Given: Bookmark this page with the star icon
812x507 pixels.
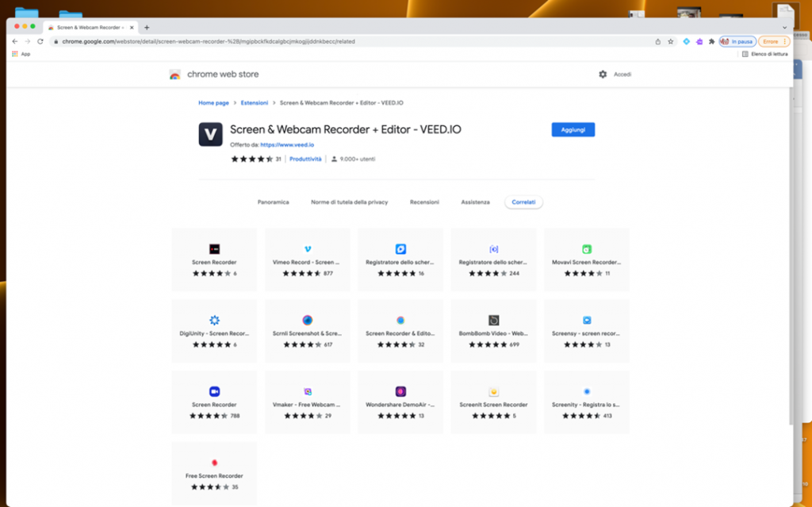Looking at the screenshot, I should coord(671,41).
